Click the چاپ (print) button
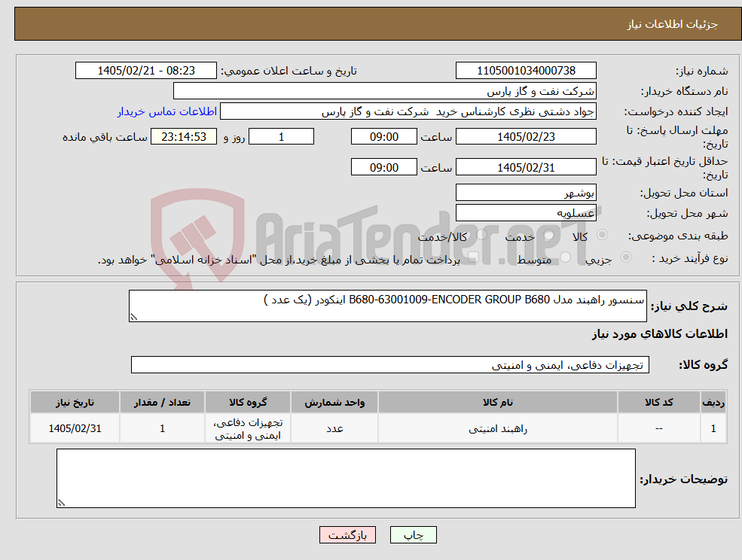Viewport: 742px width, 560px height. point(413,535)
